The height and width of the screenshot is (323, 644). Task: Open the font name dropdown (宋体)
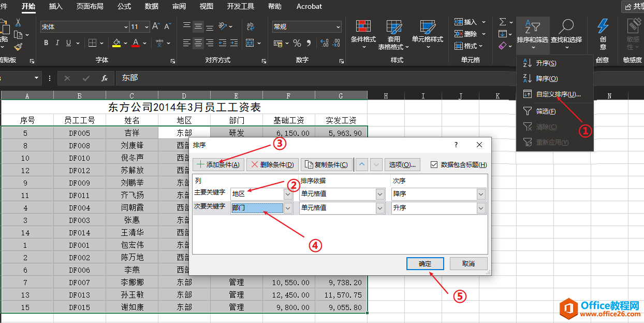point(126,27)
